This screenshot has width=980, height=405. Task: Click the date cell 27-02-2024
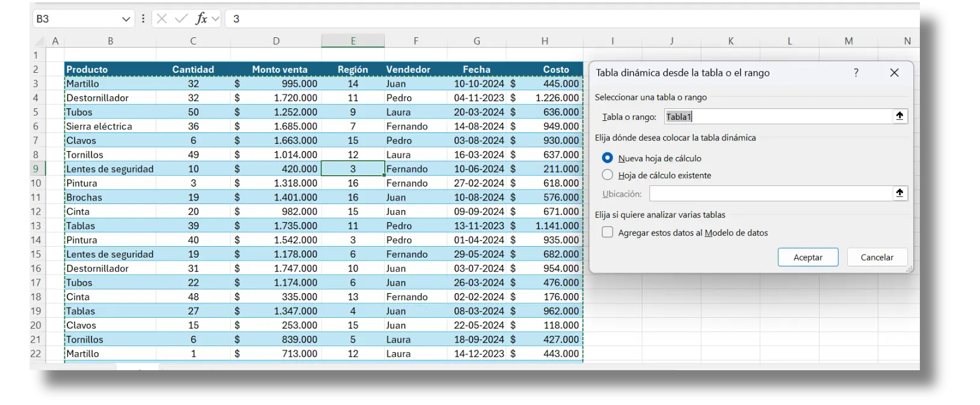(477, 183)
